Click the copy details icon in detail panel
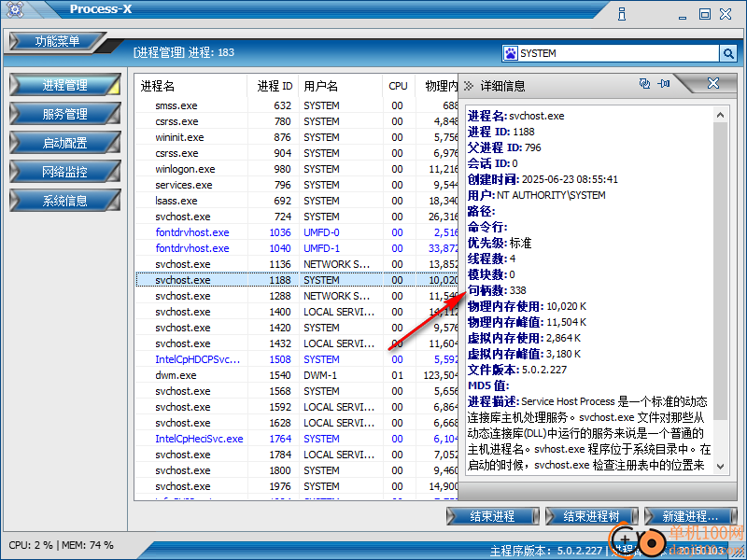Image resolution: width=747 pixels, height=560 pixels. pyautogui.click(x=644, y=84)
